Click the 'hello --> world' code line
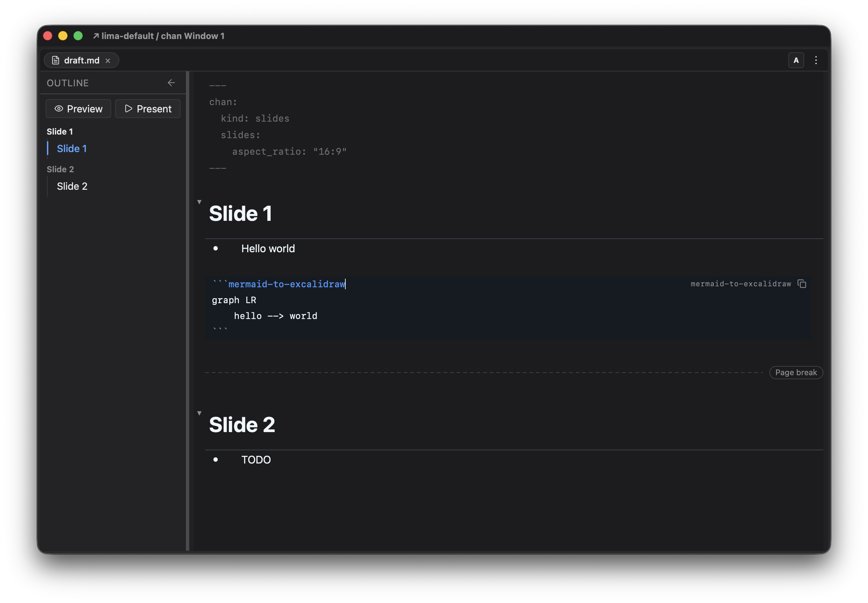This screenshot has width=868, height=603. tap(276, 316)
